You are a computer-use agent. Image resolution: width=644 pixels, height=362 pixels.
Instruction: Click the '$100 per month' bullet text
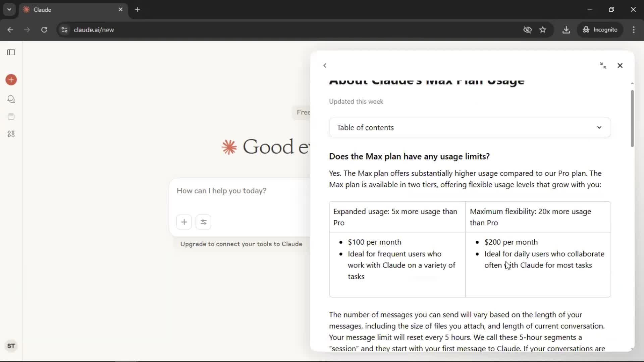(374, 242)
